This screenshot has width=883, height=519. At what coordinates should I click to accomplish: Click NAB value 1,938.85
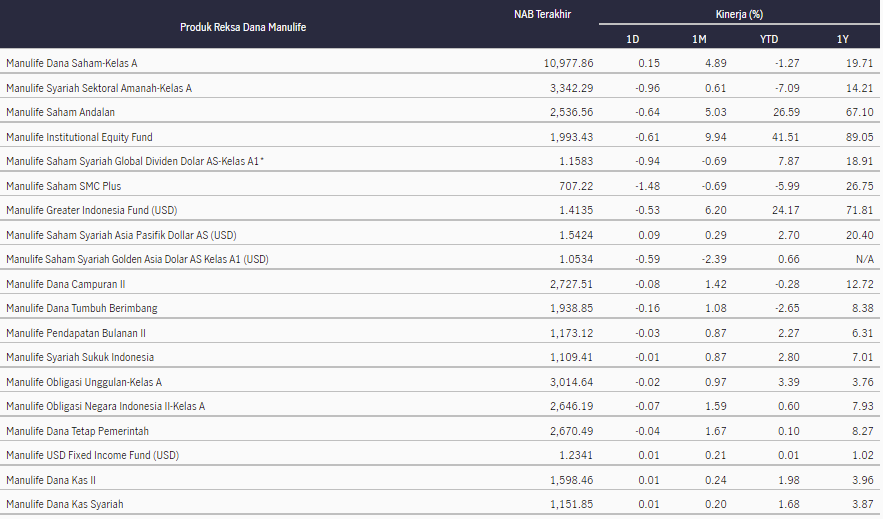tap(572, 308)
